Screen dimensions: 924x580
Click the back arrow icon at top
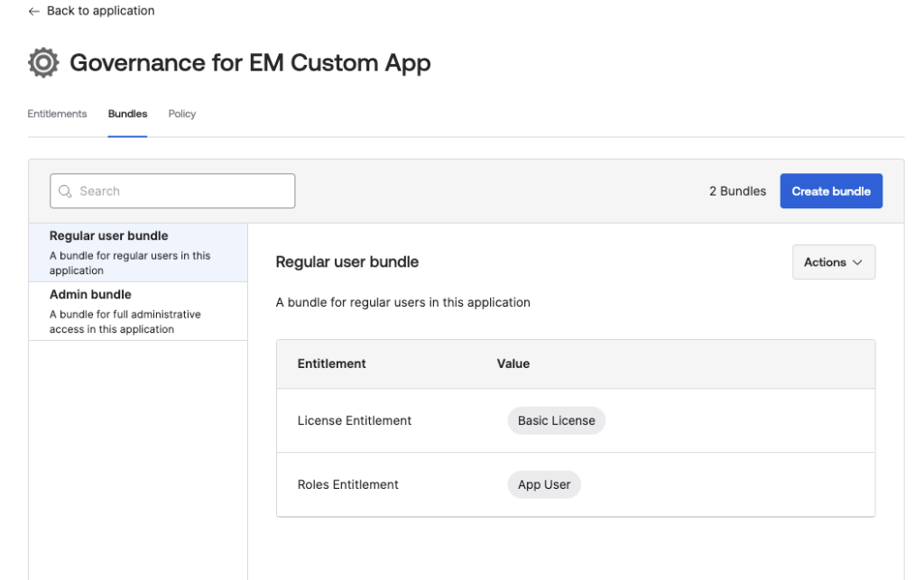tap(34, 11)
